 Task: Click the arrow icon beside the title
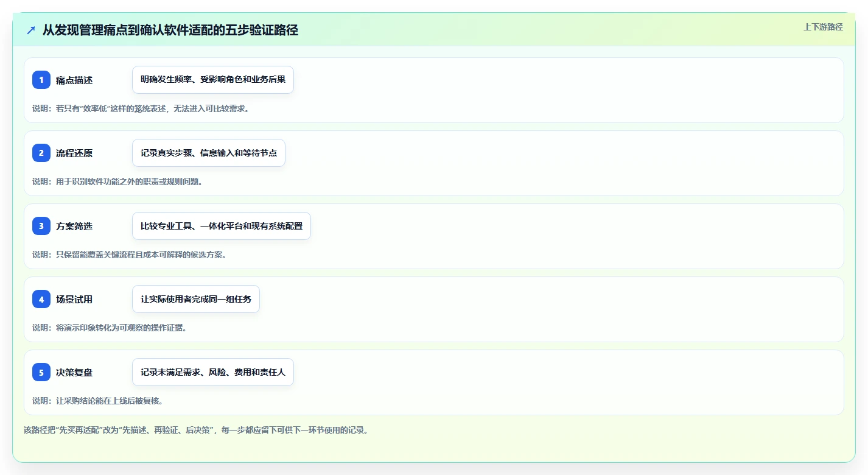tap(31, 30)
